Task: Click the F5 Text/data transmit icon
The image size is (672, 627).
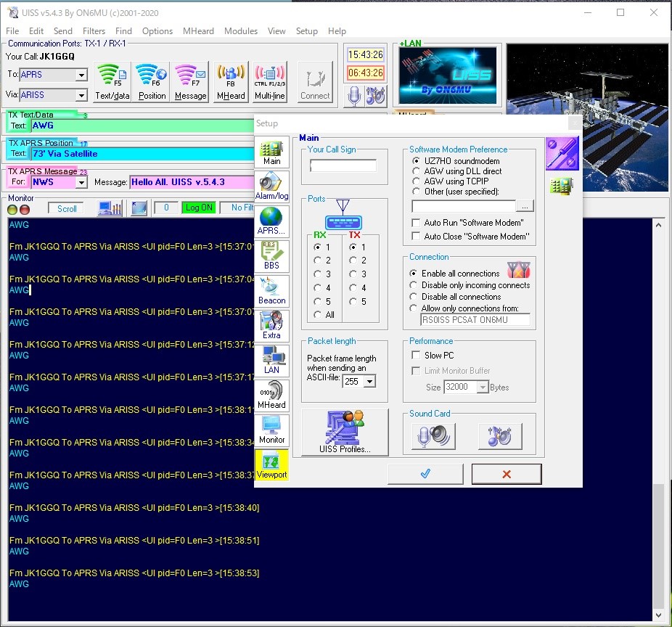Action: click(x=112, y=81)
